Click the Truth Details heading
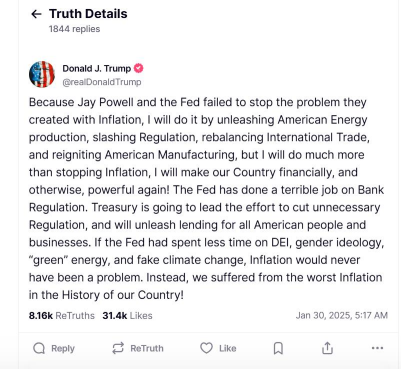401x369 pixels. coord(88,14)
